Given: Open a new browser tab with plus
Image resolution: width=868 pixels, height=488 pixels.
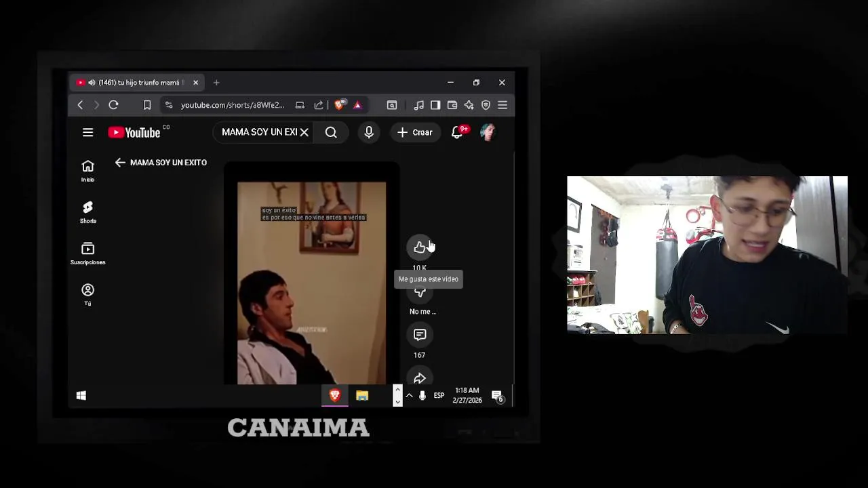Looking at the screenshot, I should coord(216,83).
